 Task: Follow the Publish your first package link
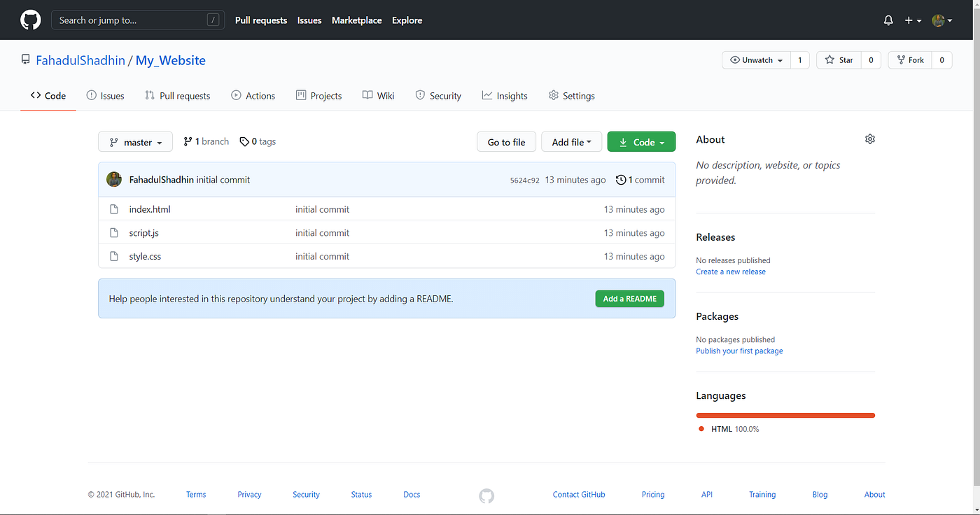739,351
